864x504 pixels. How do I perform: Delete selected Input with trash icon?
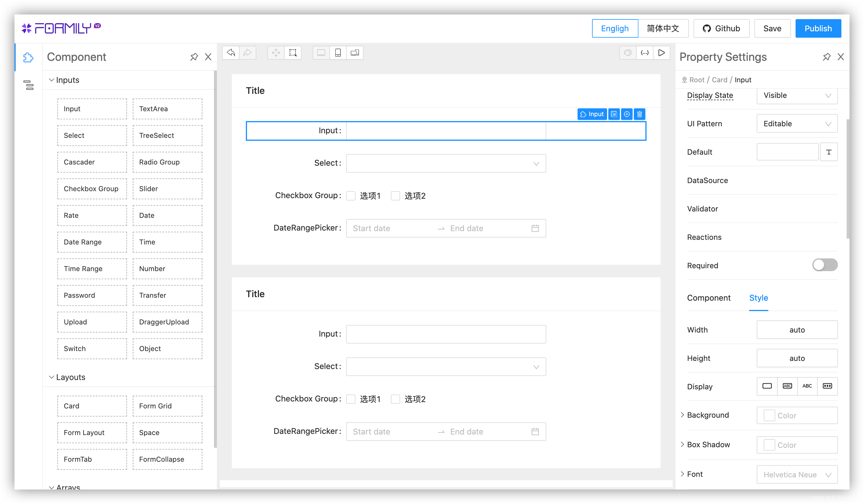click(x=639, y=114)
